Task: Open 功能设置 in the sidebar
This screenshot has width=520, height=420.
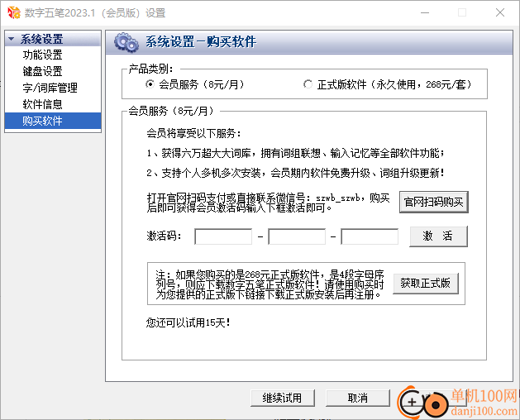Action: point(42,55)
